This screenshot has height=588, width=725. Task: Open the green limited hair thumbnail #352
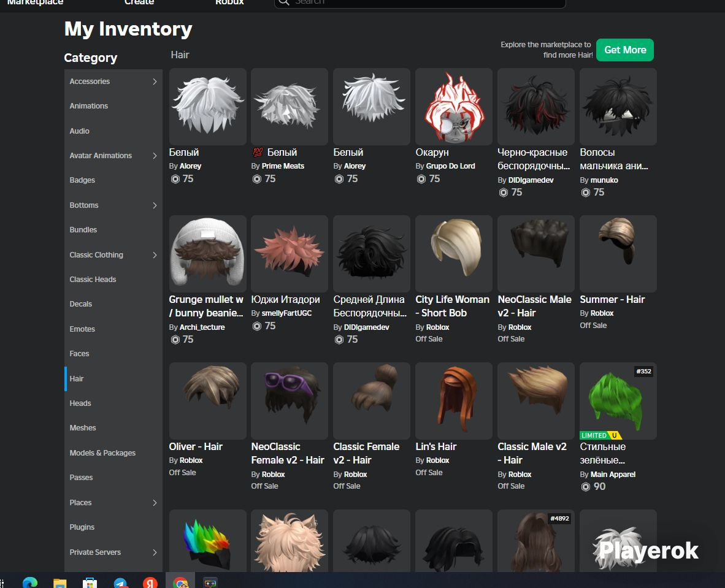point(618,401)
